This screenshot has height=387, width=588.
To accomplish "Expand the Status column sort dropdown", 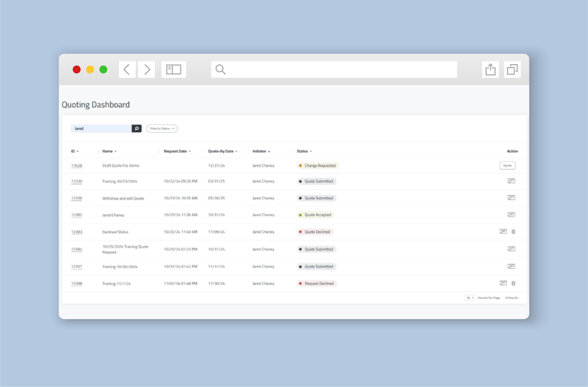I will coord(311,151).
